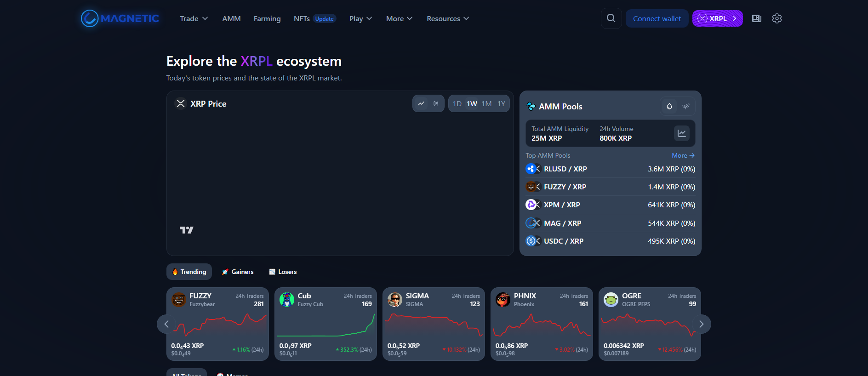Click the RLUSD token pair icon
868x376 pixels.
click(533, 169)
